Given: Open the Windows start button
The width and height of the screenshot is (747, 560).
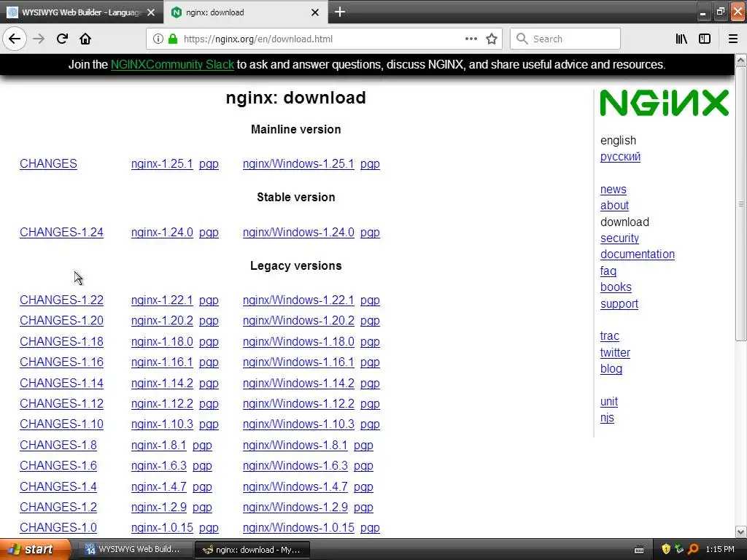Looking at the screenshot, I should point(35,550).
